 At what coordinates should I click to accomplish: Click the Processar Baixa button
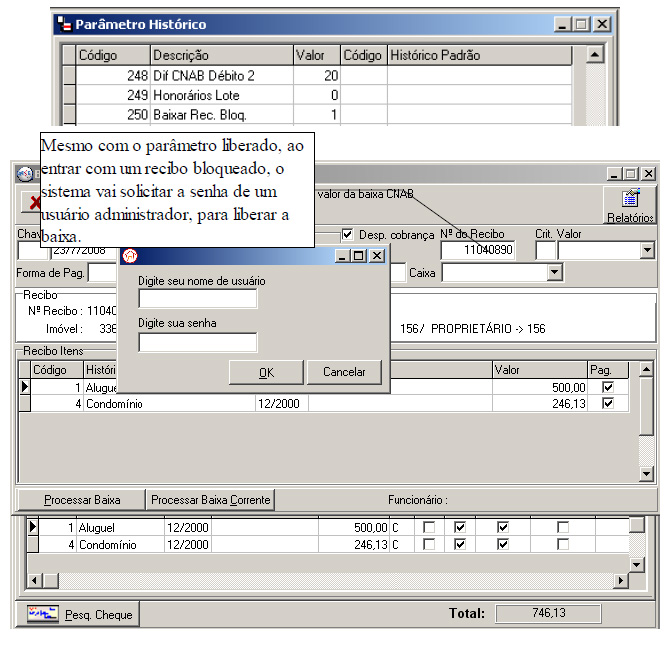[82, 499]
